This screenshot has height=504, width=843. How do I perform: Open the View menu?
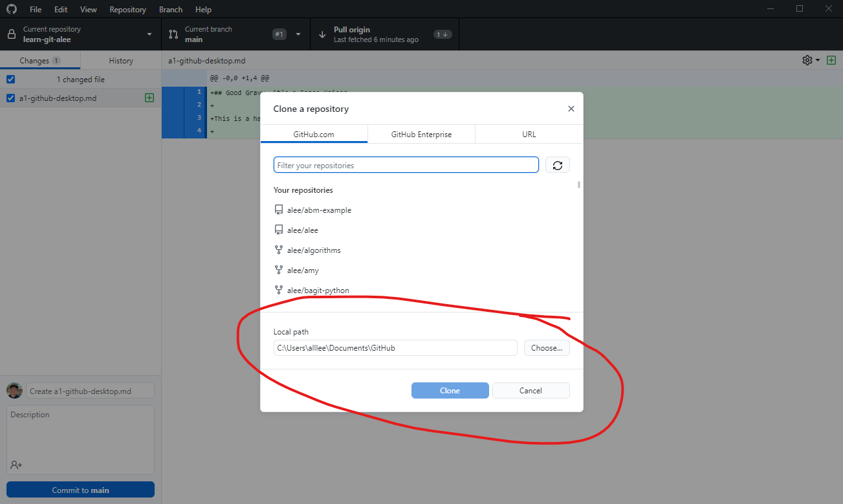pos(89,9)
